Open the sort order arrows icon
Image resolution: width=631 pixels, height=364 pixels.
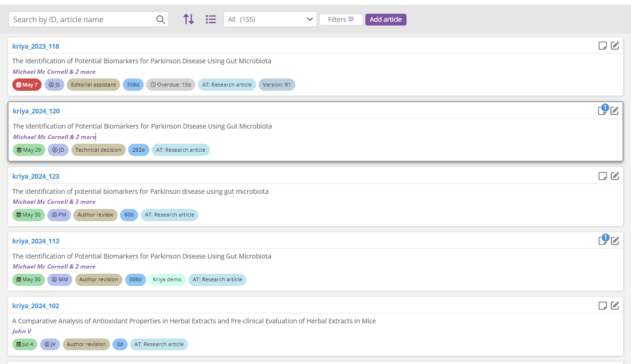(189, 19)
